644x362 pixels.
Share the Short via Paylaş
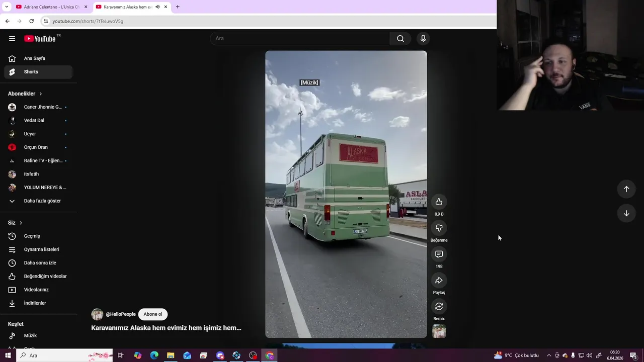pyautogui.click(x=439, y=280)
